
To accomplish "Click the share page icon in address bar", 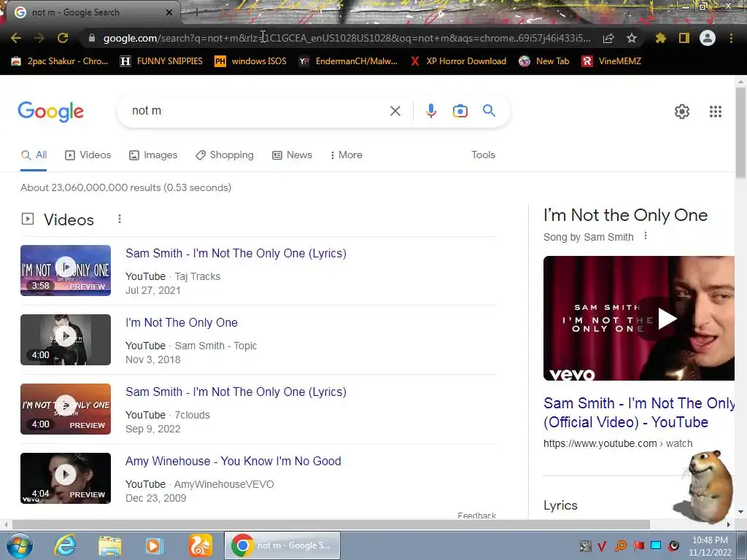I will click(608, 39).
